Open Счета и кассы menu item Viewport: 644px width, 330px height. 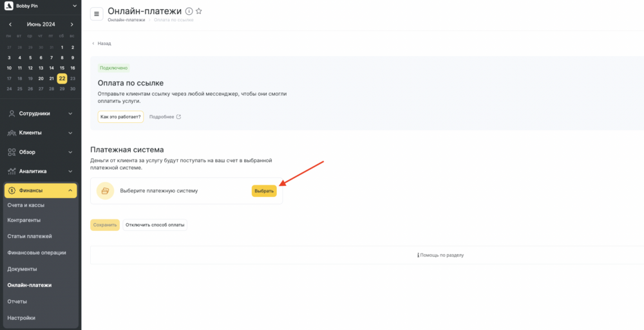click(x=26, y=205)
